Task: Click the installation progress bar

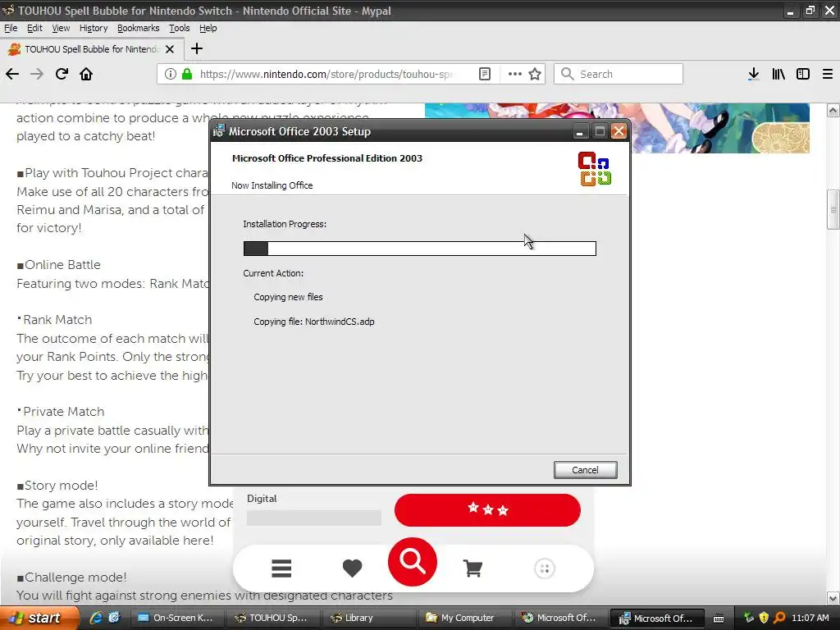Action: pos(419,248)
